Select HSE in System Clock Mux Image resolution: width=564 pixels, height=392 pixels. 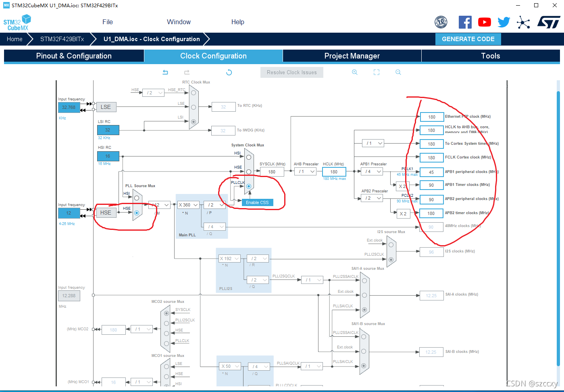[x=249, y=172]
